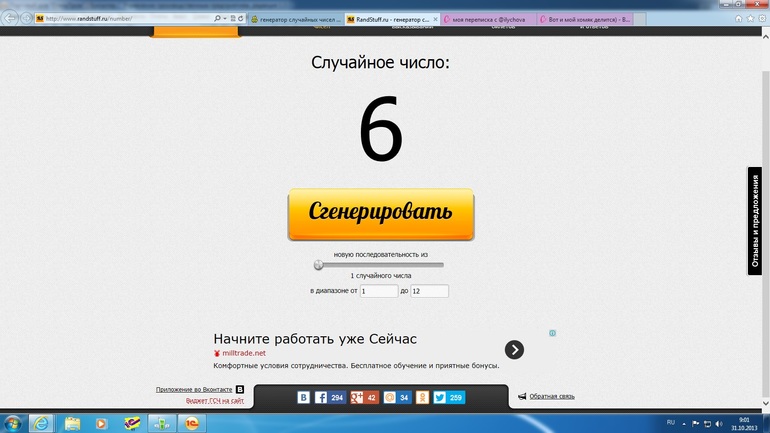Close the RandStuff.ru browser tab
The width and height of the screenshot is (770, 433).
(x=435, y=19)
